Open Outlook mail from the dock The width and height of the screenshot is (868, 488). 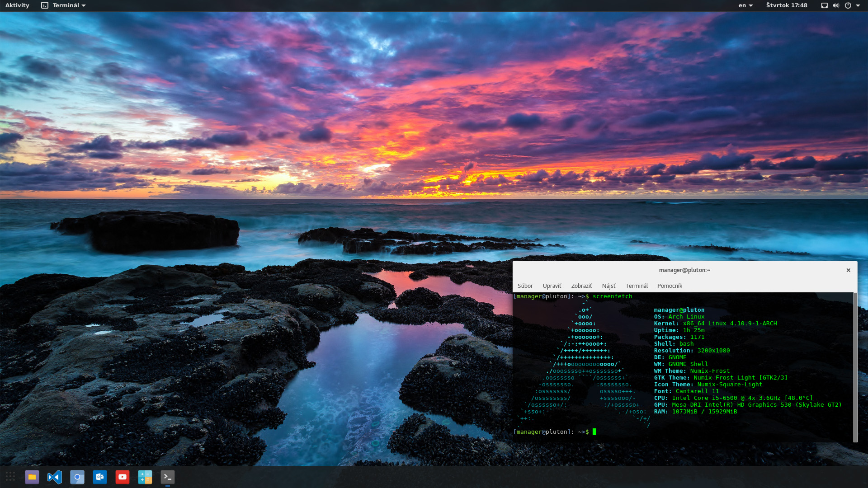coord(100,477)
